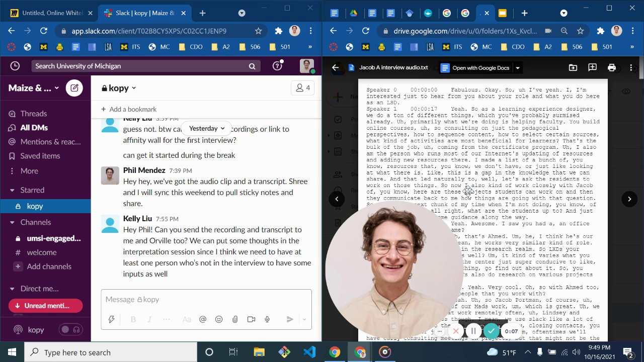Viewport: 644px width, 362px height.
Task: Cancel the recording with red X
Action: click(x=456, y=331)
